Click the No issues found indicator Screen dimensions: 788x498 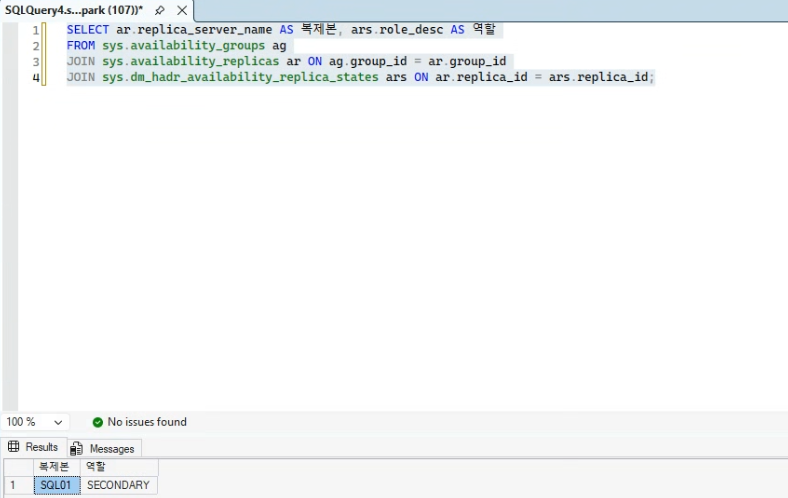140,422
